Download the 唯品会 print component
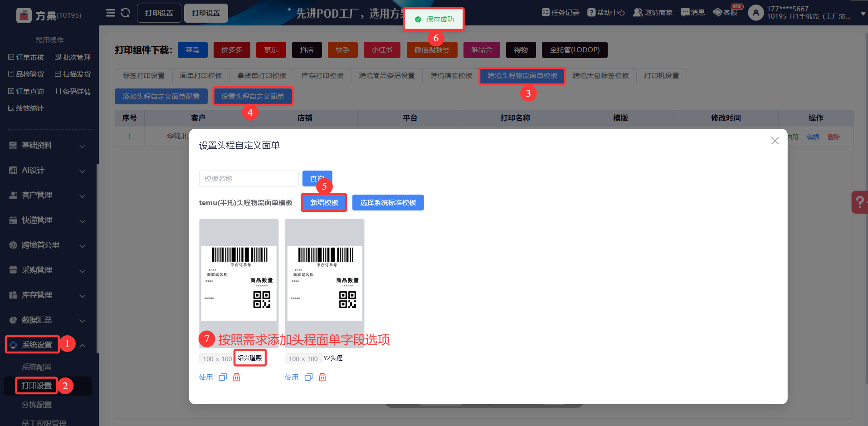The height and width of the screenshot is (426, 868). pyautogui.click(x=482, y=50)
